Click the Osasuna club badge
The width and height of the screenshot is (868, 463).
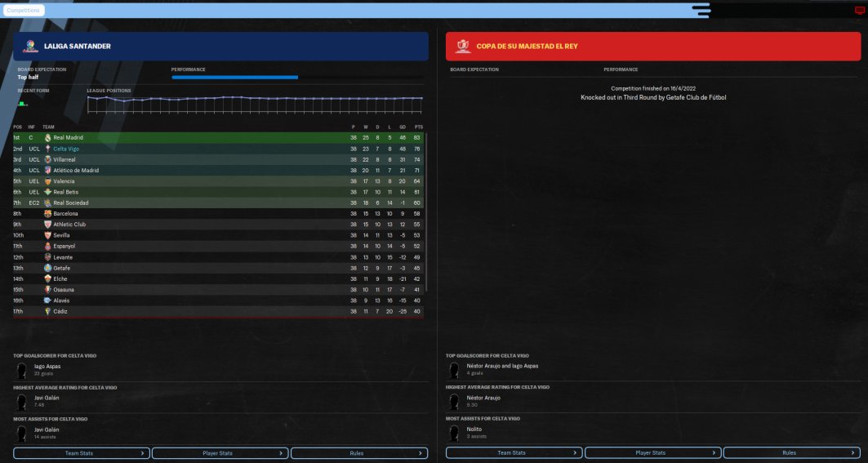(x=47, y=290)
